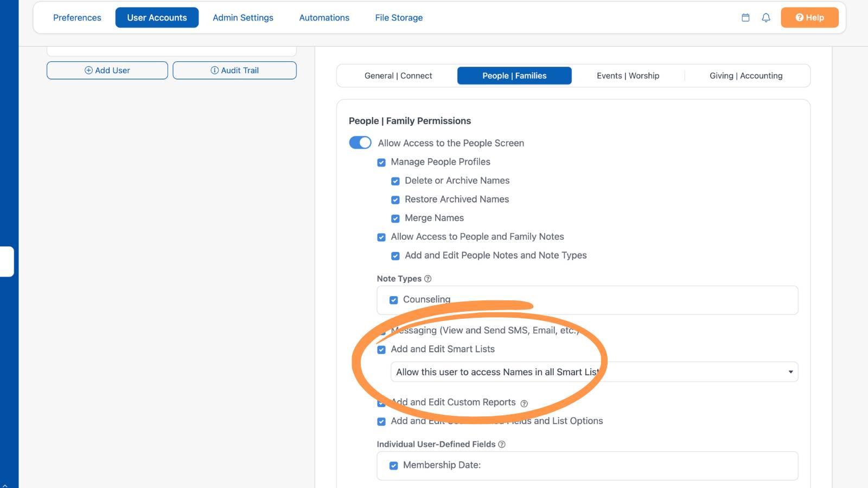Uncheck Restore Archived Names
Viewport: 868px width, 488px height.
point(395,200)
